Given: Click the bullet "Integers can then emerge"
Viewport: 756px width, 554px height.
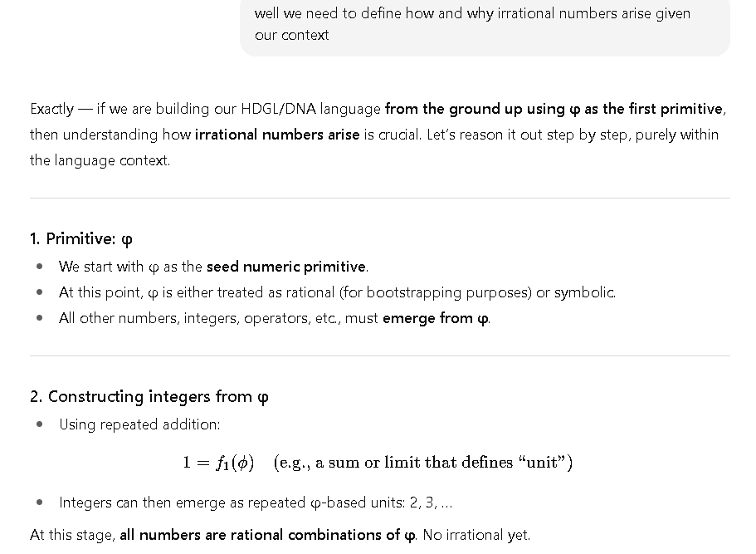Looking at the screenshot, I should 256,503.
